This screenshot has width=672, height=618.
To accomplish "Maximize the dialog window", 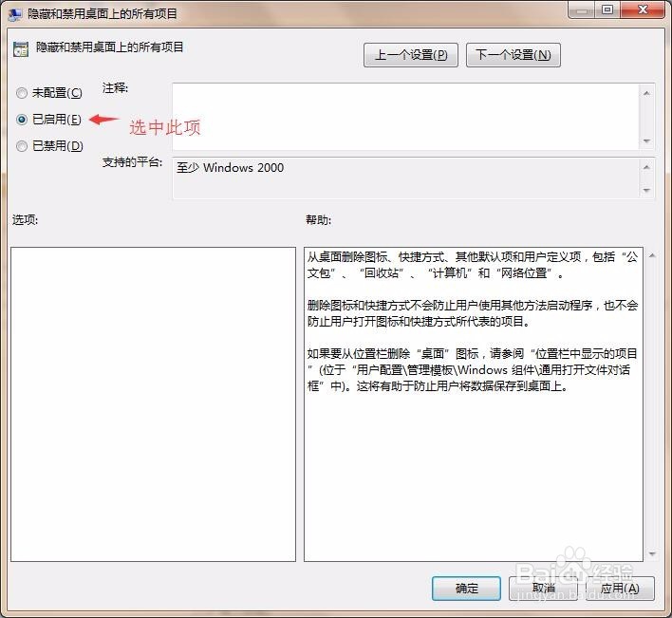I will [607, 9].
